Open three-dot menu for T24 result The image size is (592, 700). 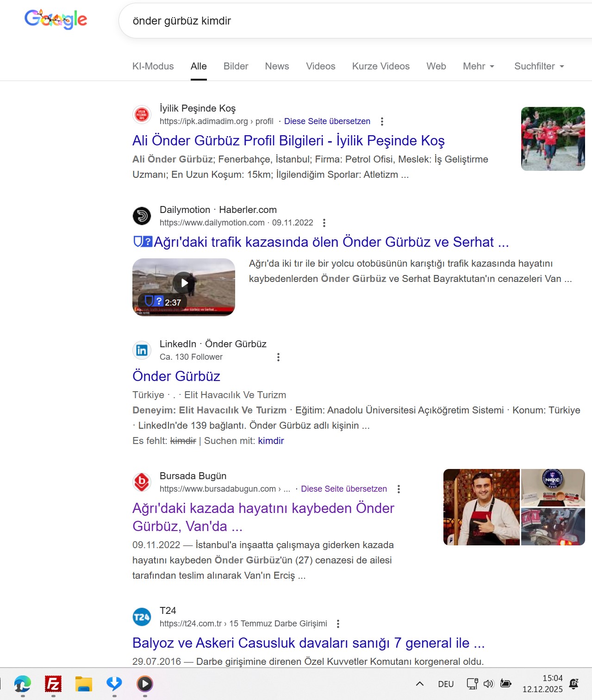[x=338, y=624]
